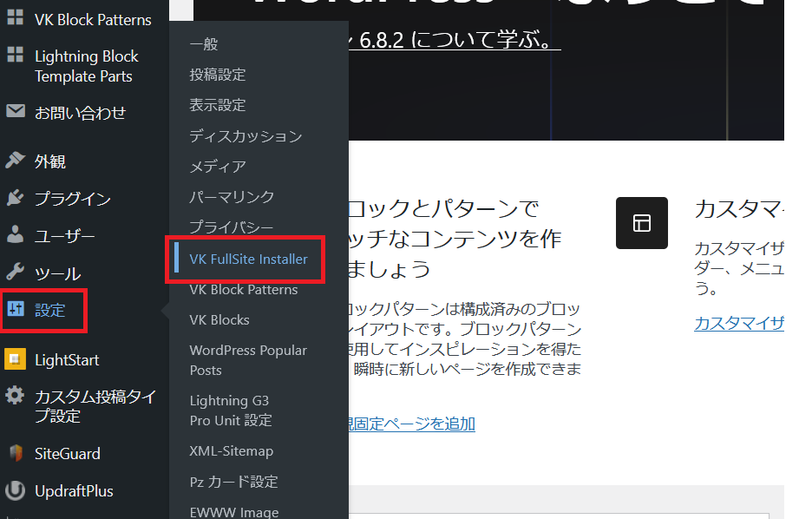Open the ユーザー menu
812x519 pixels.
65,236
